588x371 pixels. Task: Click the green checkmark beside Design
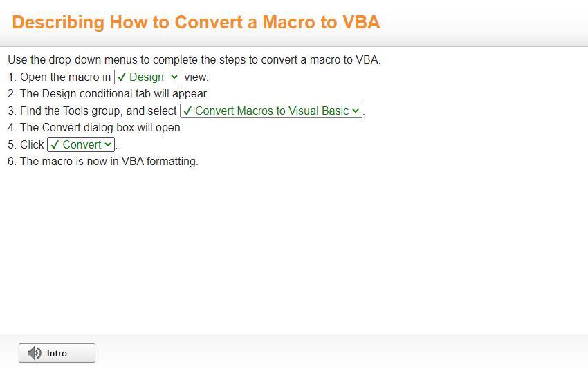122,77
